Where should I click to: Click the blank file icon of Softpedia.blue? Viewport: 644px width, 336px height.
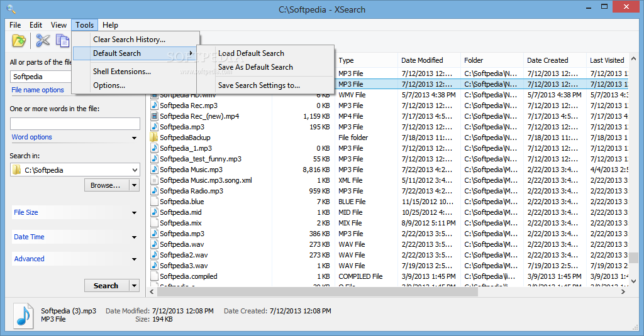click(x=155, y=202)
